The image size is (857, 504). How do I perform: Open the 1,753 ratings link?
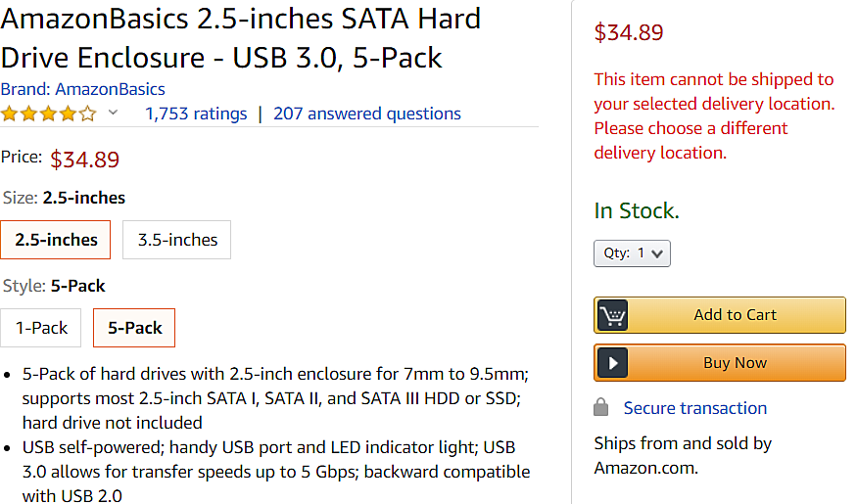click(x=196, y=114)
